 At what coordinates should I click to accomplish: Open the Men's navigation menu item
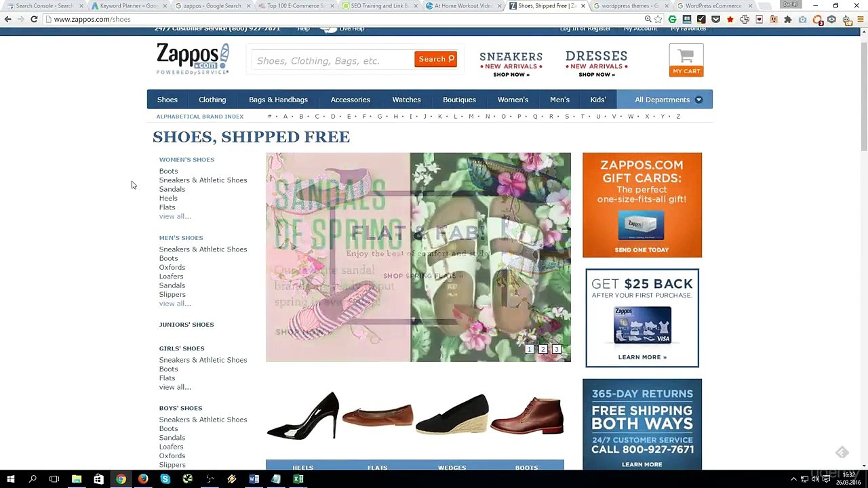point(559,100)
